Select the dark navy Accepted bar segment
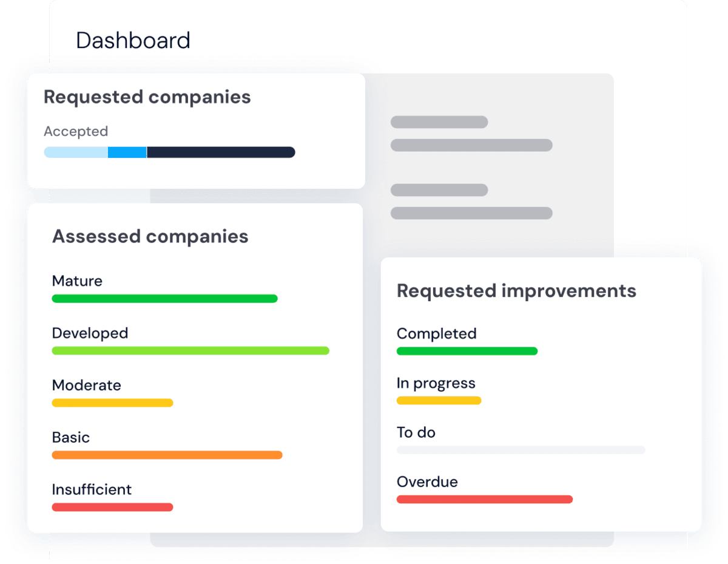The image size is (728, 564). 221,152
